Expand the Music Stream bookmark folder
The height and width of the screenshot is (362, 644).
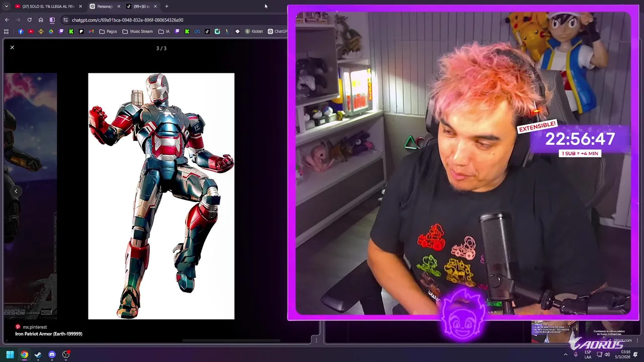click(137, 31)
